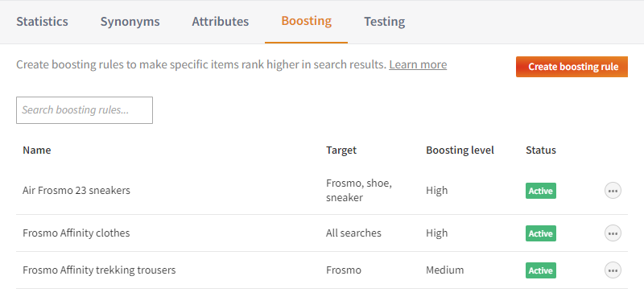Select the Frosmo Affinity trekking trousers rule name
644x305 pixels.
click(99, 270)
